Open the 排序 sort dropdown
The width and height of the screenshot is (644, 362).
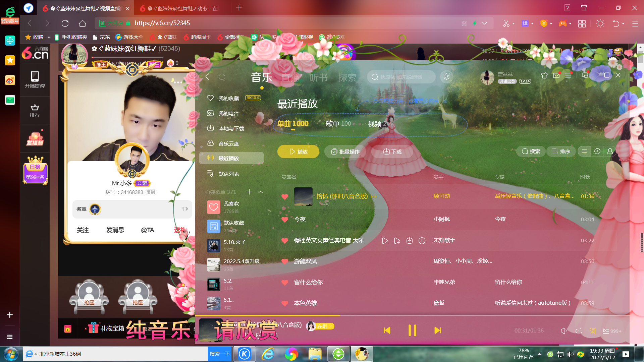click(561, 151)
